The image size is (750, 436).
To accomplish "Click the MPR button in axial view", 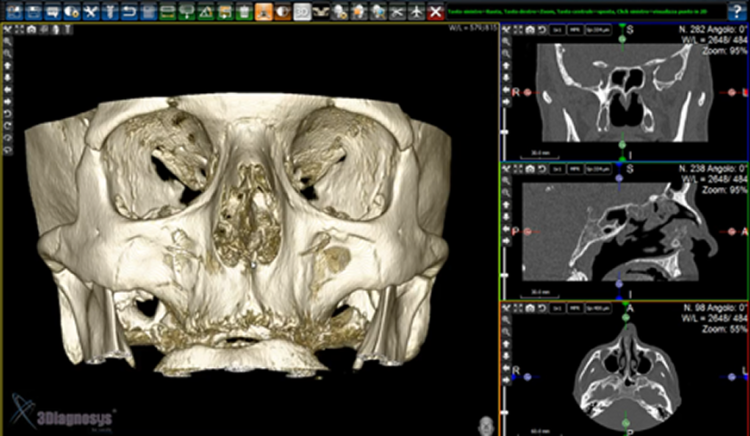I will point(574,308).
